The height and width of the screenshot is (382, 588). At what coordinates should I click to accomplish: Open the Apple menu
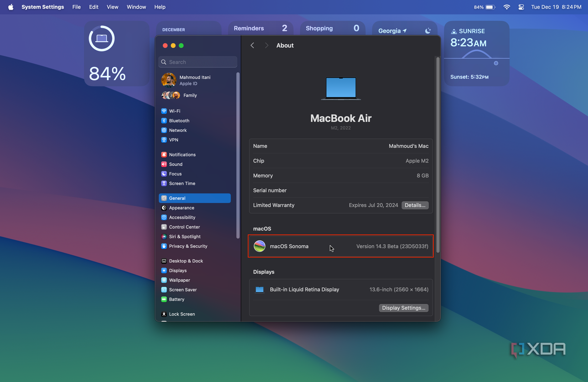coord(11,7)
